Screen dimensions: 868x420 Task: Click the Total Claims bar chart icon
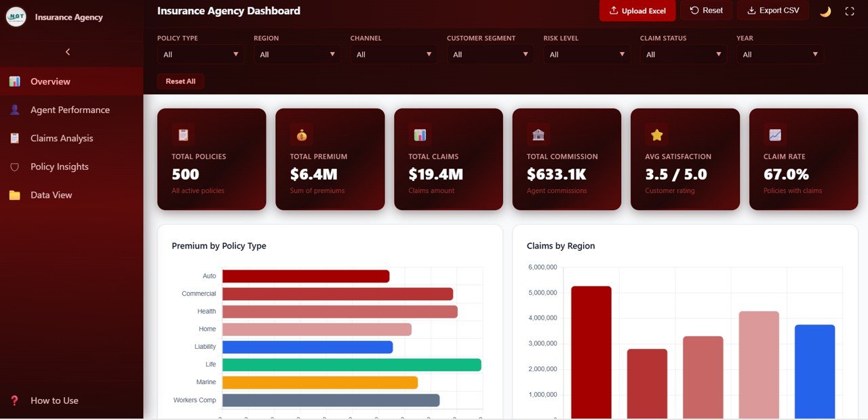420,135
